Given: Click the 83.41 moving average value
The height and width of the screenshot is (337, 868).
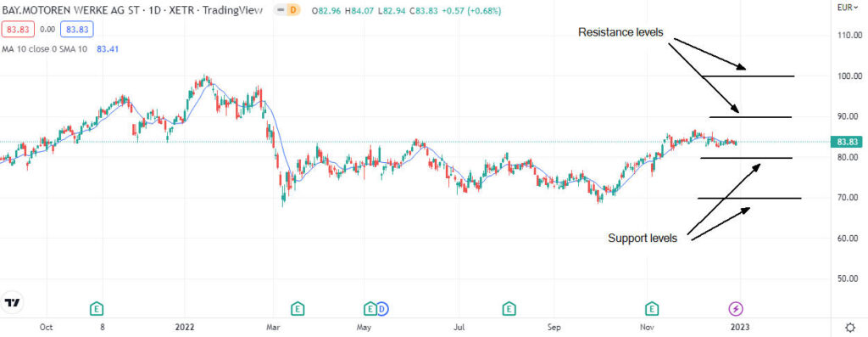Looking at the screenshot, I should point(108,48).
